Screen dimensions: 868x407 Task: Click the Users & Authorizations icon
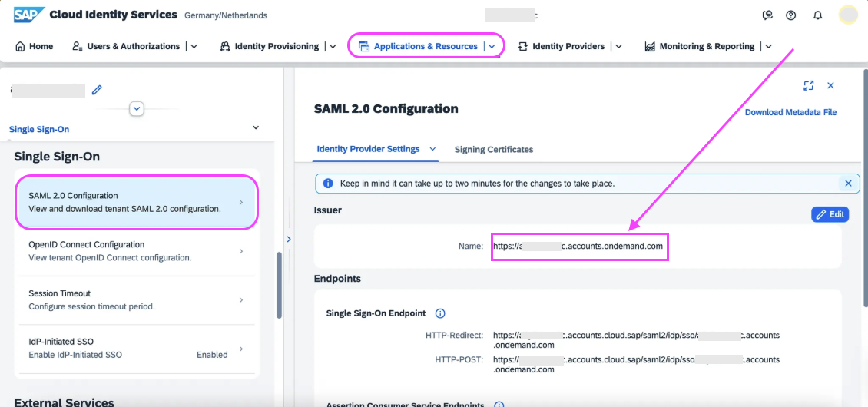(78, 47)
